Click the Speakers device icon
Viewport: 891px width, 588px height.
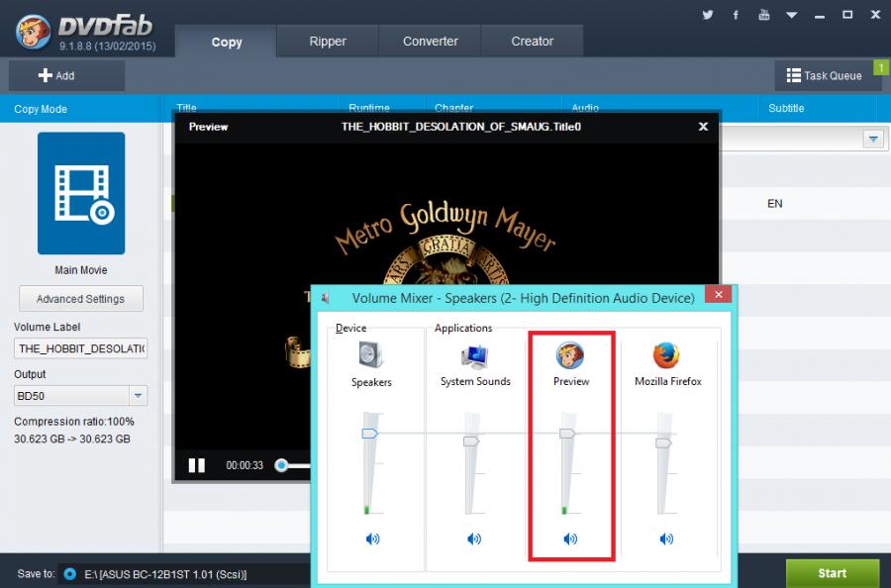(371, 354)
